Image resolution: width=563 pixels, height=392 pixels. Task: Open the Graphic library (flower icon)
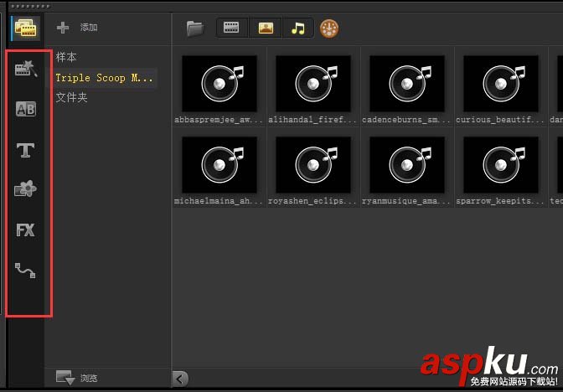25,188
